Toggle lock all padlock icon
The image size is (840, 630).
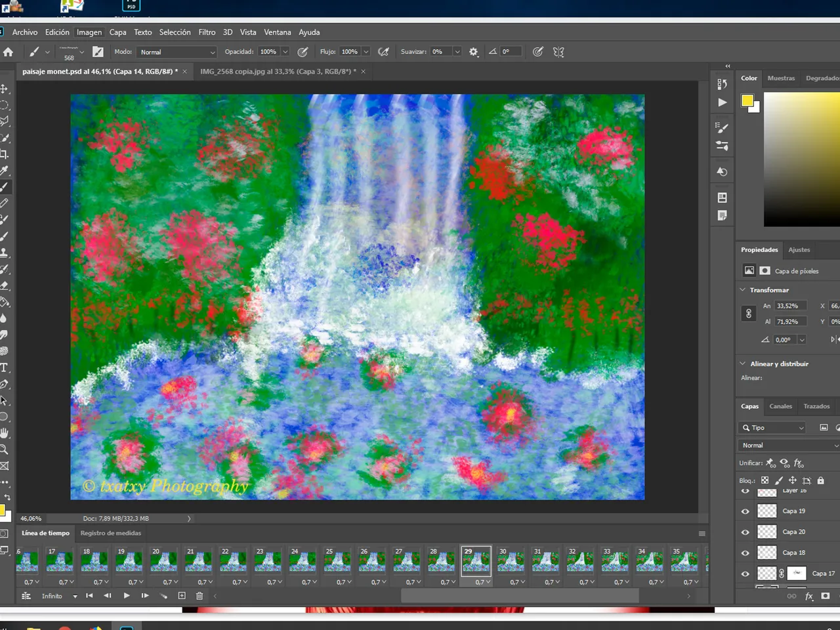tap(820, 480)
